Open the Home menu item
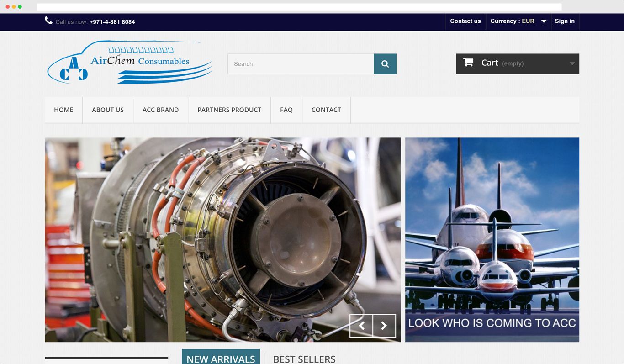Viewport: 624px width, 364px height. (x=63, y=110)
